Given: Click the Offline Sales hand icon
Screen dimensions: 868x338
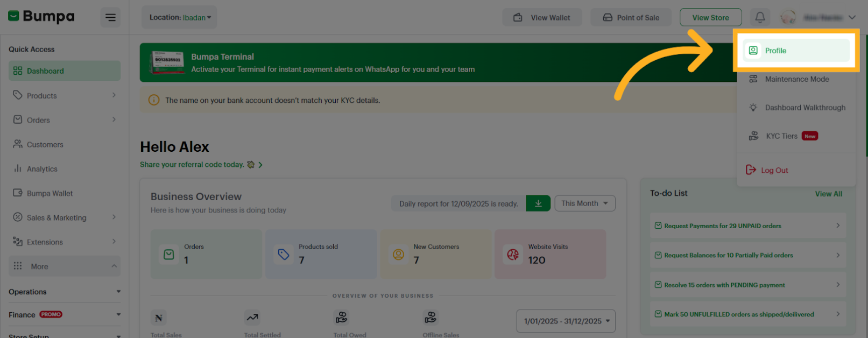Looking at the screenshot, I should 431,318.
